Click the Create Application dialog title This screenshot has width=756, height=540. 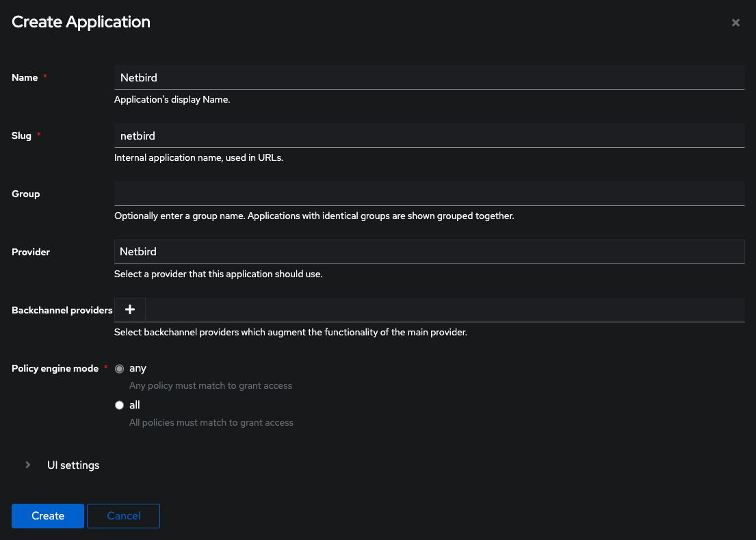pos(81,22)
